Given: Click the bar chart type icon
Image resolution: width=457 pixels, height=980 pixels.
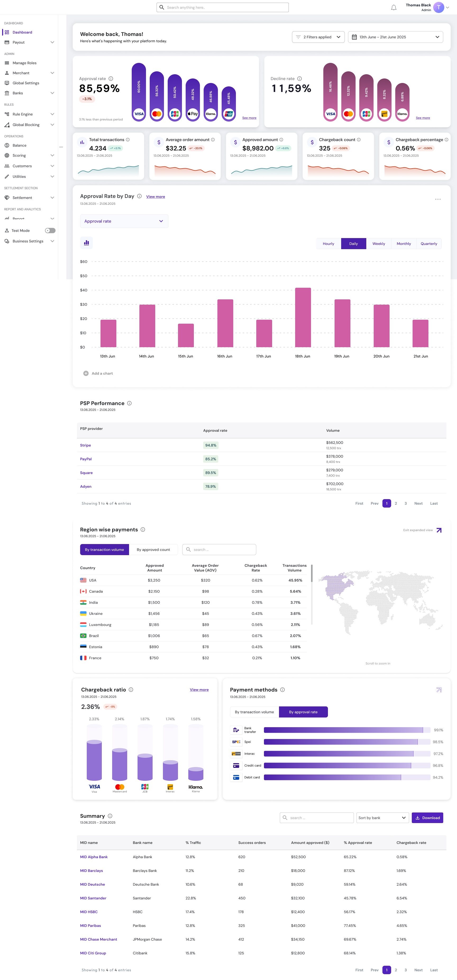Looking at the screenshot, I should tap(86, 243).
